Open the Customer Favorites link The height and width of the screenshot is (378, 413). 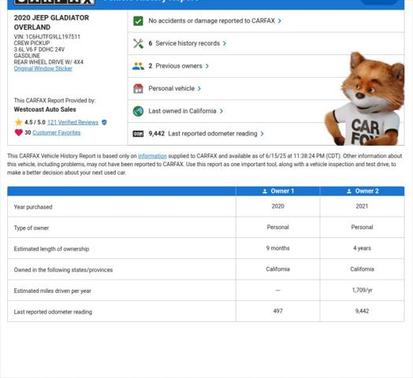coord(56,133)
